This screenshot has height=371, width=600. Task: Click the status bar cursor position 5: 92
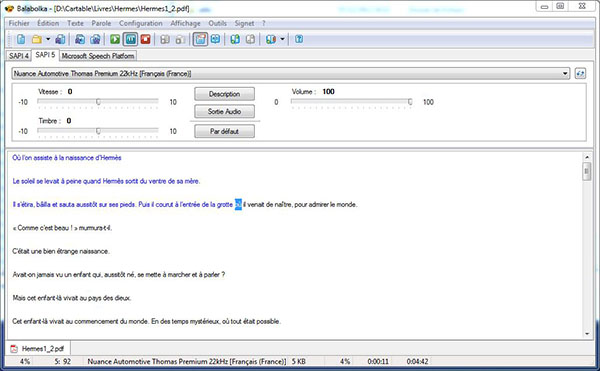(63, 361)
